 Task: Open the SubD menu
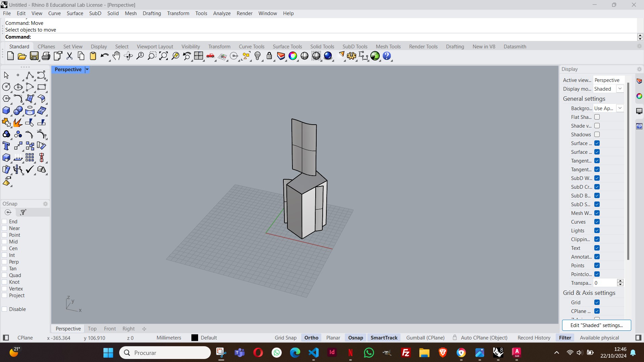(95, 13)
